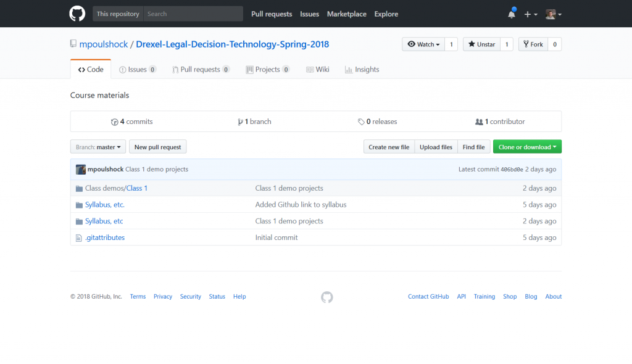Open the user profile avatar menu
Screen dimensions: 632x364
[554, 14]
